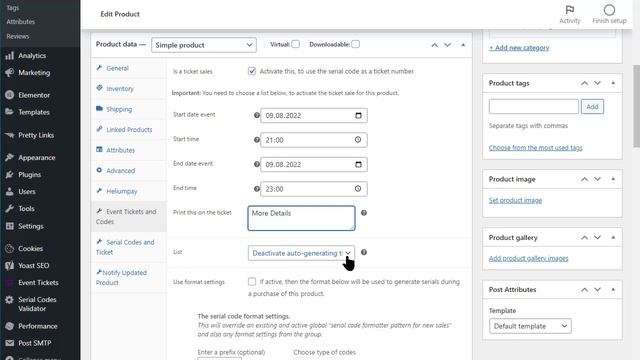Click the Pretty Links star icon
Viewport: 640px width, 360px height.
[9, 135]
